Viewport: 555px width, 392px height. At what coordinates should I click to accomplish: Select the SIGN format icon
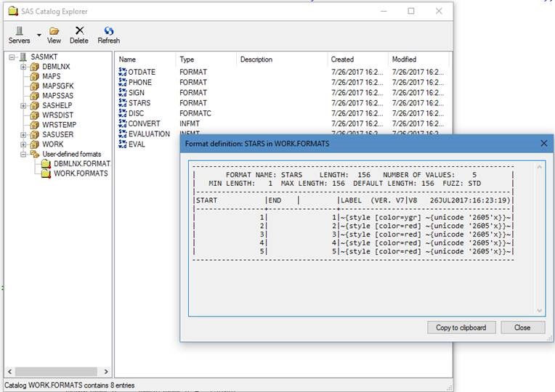[123, 92]
